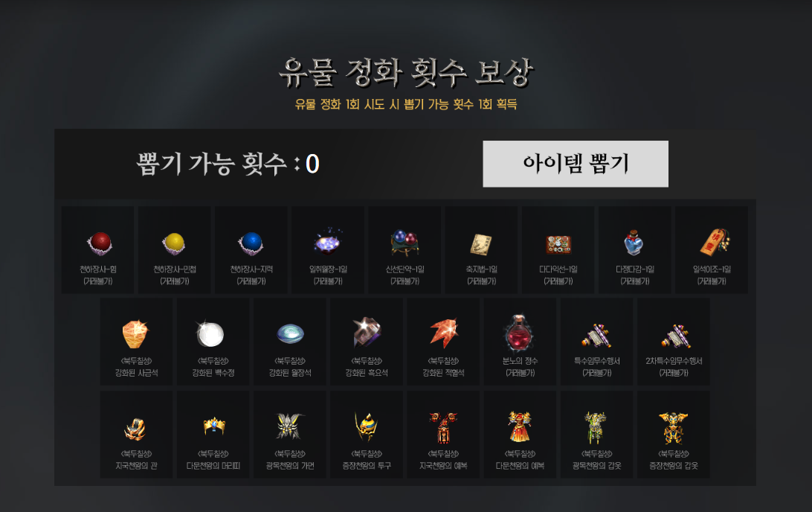The image size is (812, 512).
Task: Click the 아이템 뽑기 button
Action: click(576, 164)
